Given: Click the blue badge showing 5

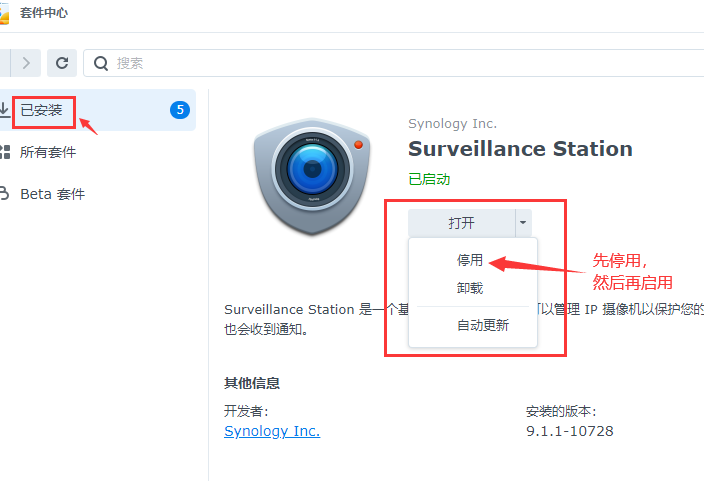Looking at the screenshot, I should (180, 110).
